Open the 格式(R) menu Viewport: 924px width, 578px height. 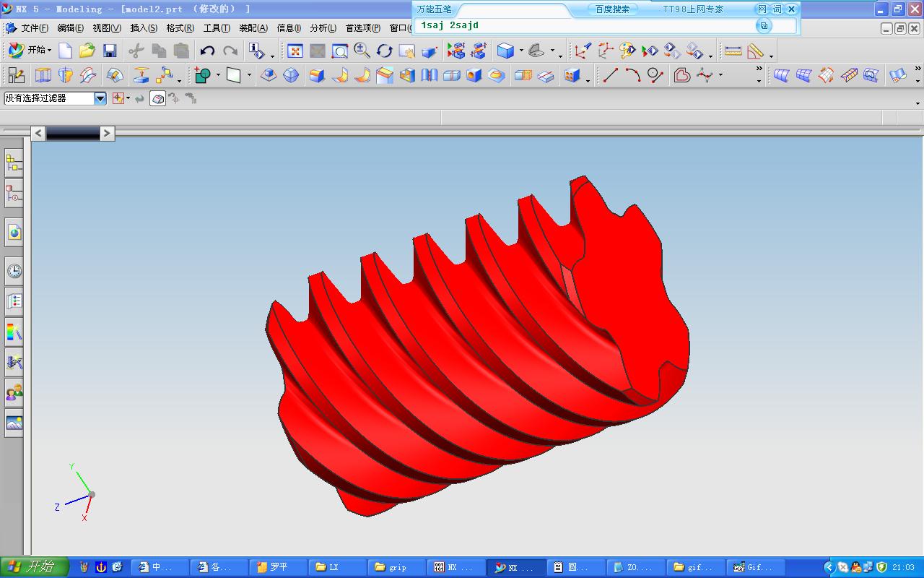180,28
